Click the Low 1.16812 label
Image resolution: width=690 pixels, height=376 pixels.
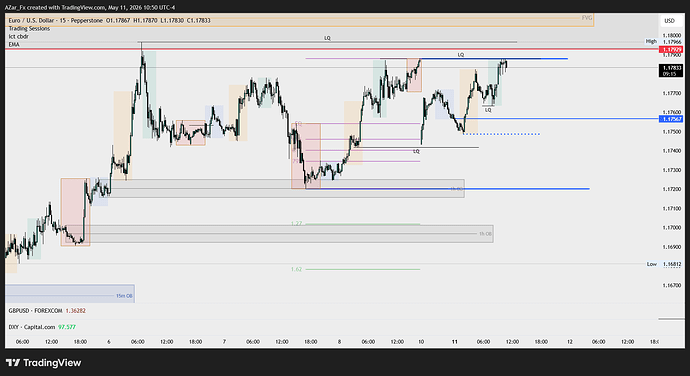point(664,264)
